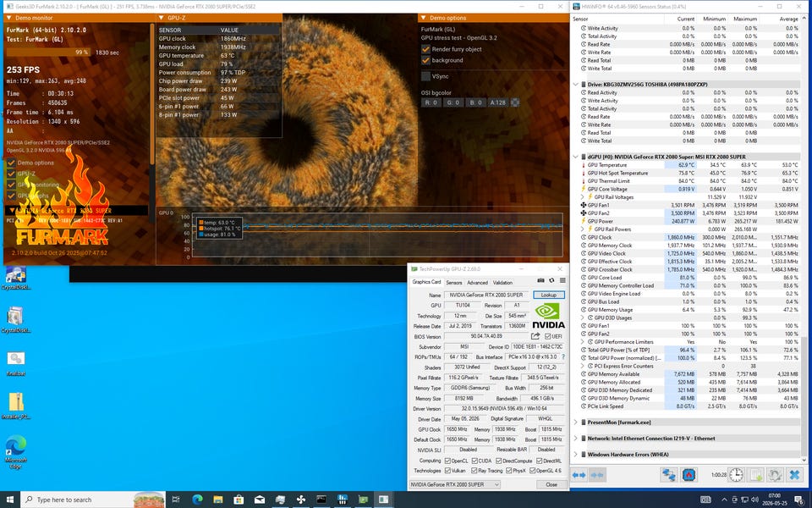Click A:128 alpha bgcolor value field
Image resolution: width=812 pixels, height=508 pixels.
[497, 102]
